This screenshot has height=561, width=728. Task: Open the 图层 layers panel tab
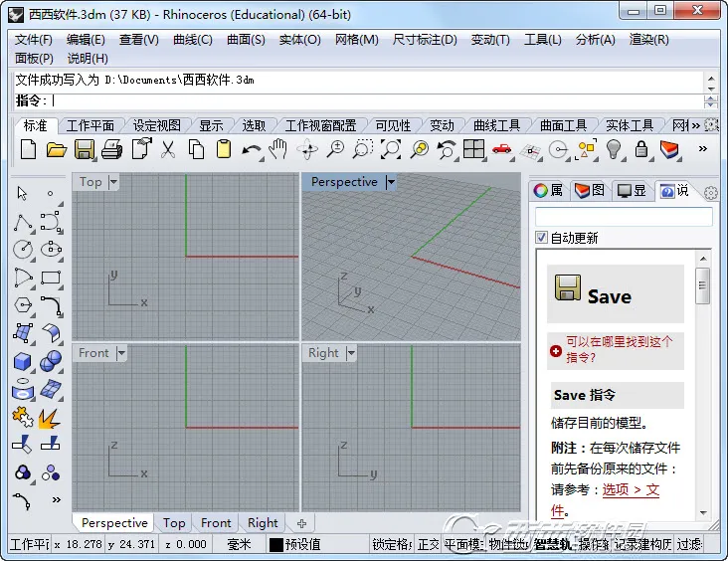point(590,190)
